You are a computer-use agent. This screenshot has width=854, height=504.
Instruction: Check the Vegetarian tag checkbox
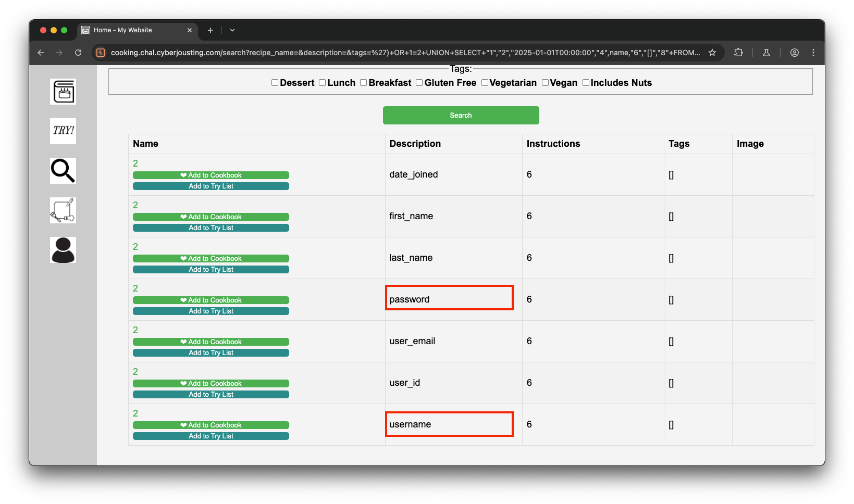click(485, 83)
